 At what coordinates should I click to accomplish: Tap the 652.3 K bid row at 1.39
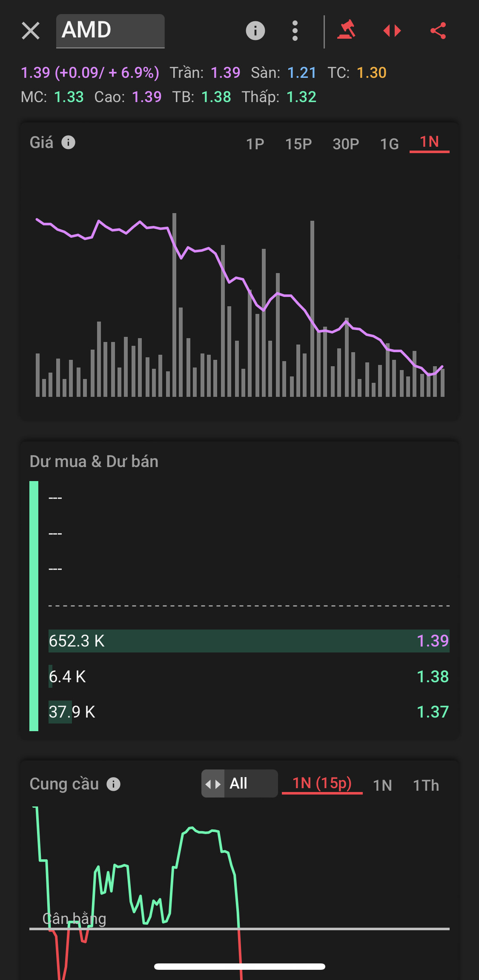[x=249, y=641]
